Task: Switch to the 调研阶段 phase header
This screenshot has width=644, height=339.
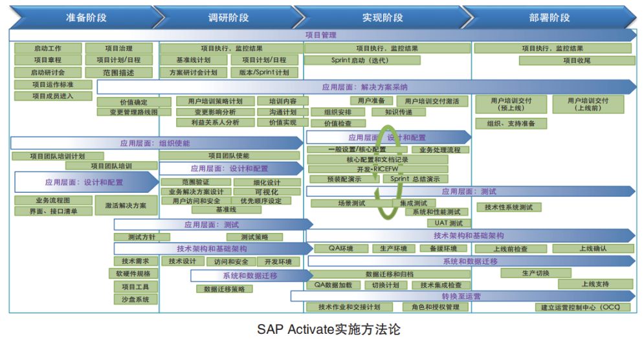Action: click(228, 17)
